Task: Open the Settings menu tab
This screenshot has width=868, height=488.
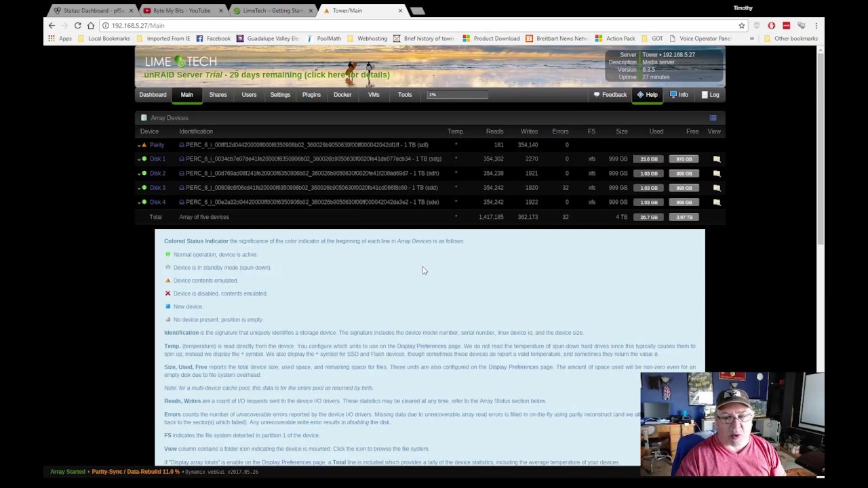Action: 280,95
